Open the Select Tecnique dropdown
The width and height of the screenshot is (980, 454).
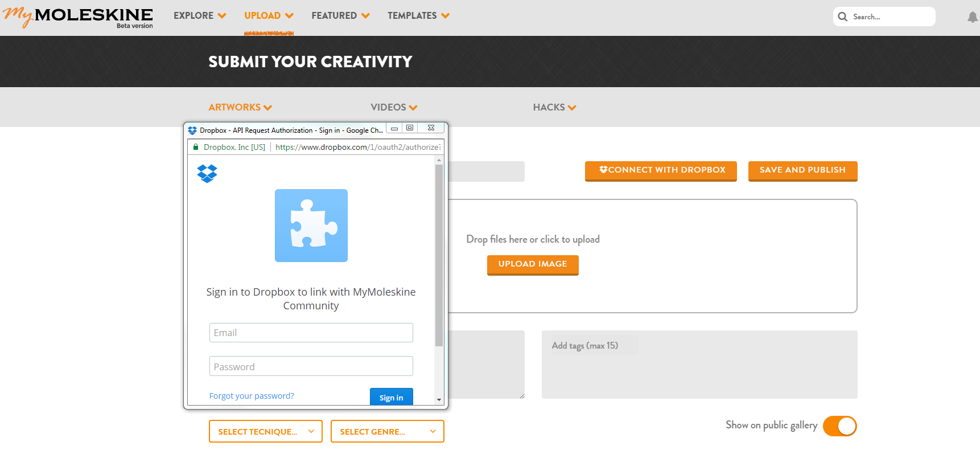265,432
